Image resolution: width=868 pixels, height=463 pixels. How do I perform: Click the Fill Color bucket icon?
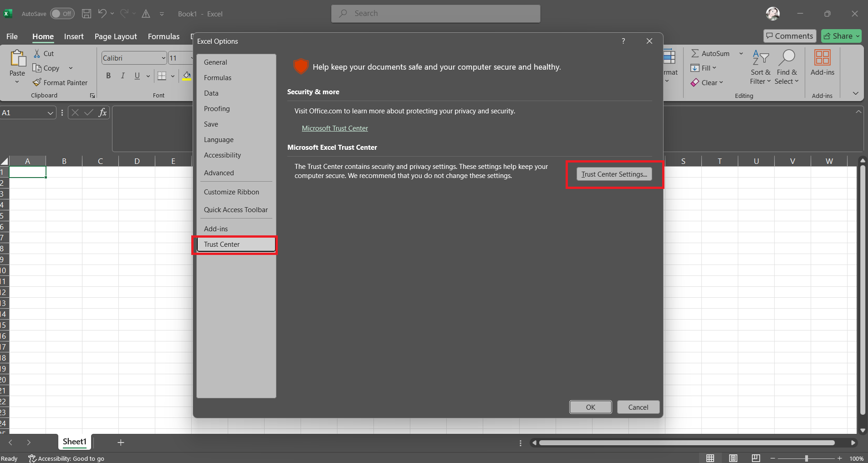click(187, 76)
